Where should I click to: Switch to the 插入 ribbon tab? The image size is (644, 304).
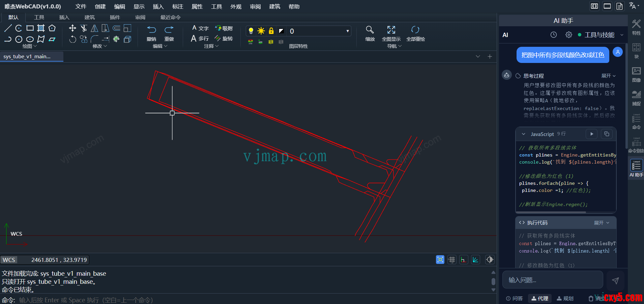point(64,17)
